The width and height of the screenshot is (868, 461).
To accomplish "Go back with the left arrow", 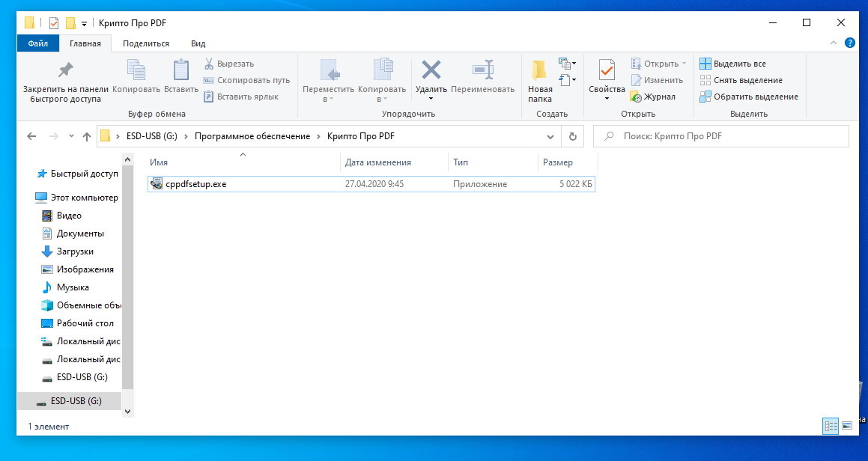I will [31, 136].
